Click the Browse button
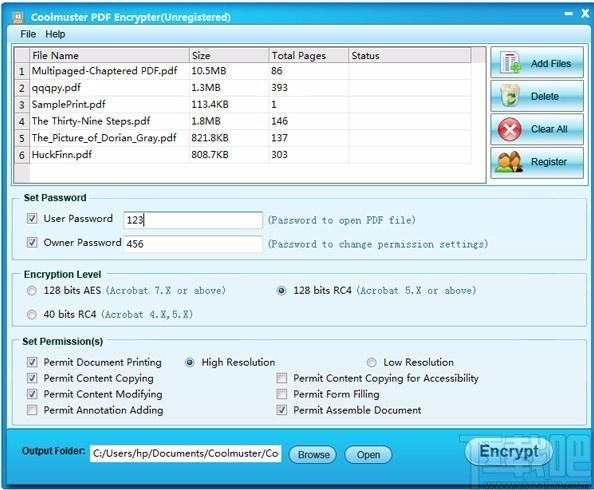Image resolution: width=594 pixels, height=490 pixels. click(313, 454)
